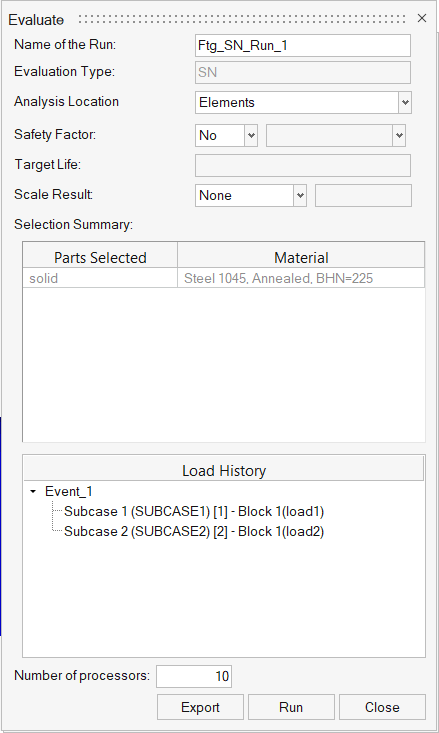Screen dimensions: 439x733
Task: Open the Scale Result None dropdown
Action: coord(251,195)
